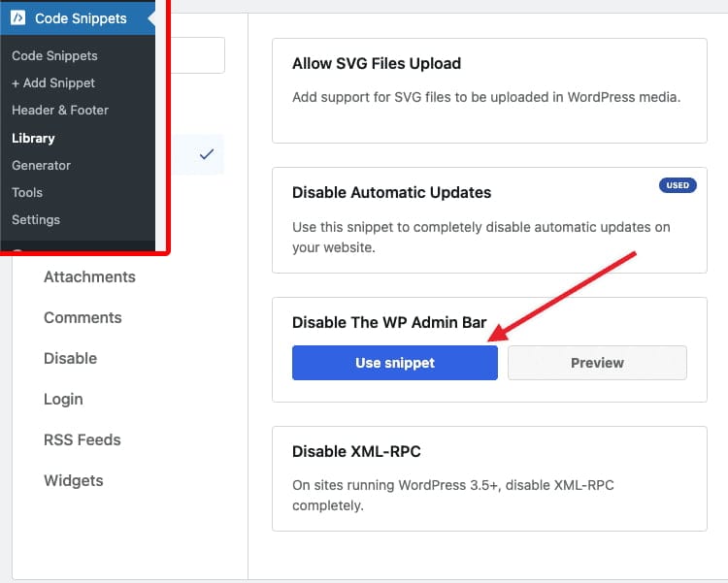Select the RSS Feeds category

pos(82,440)
